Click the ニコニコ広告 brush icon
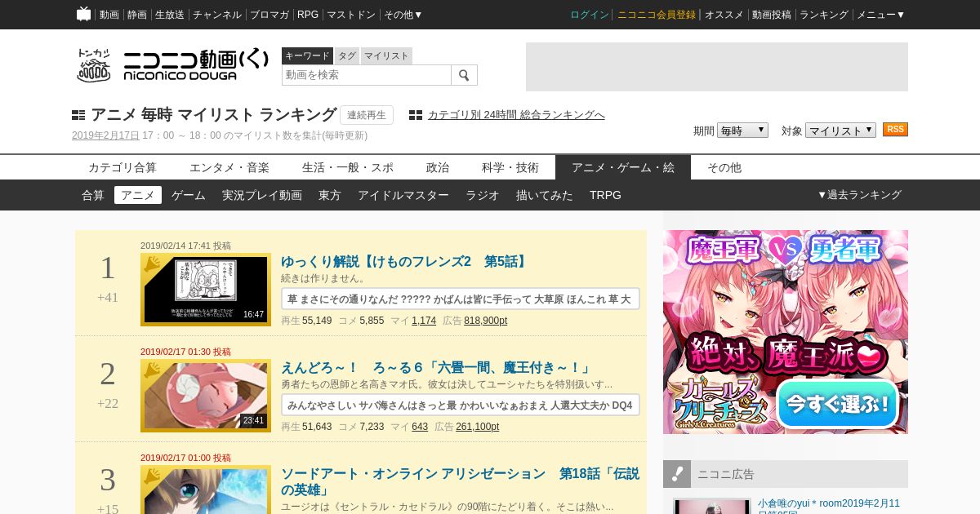This screenshot has width=980, height=514. (x=677, y=474)
